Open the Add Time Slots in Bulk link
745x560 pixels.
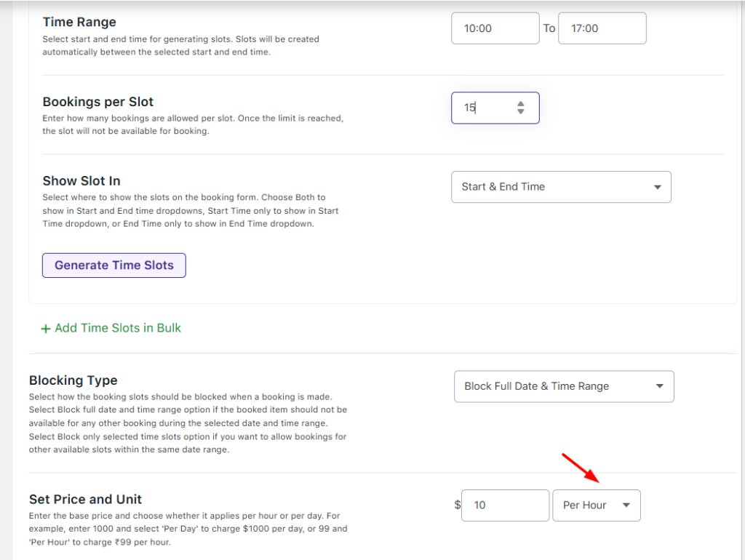(x=117, y=328)
